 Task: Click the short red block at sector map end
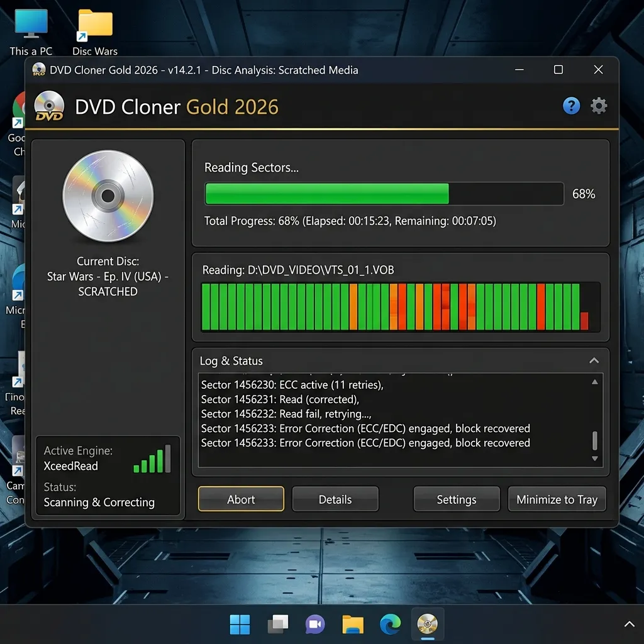(584, 321)
